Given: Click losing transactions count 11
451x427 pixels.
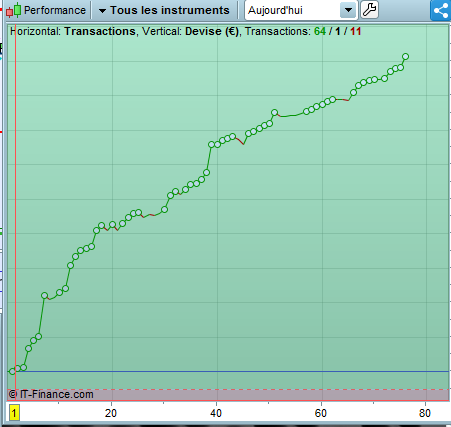Looking at the screenshot, I should point(356,31).
